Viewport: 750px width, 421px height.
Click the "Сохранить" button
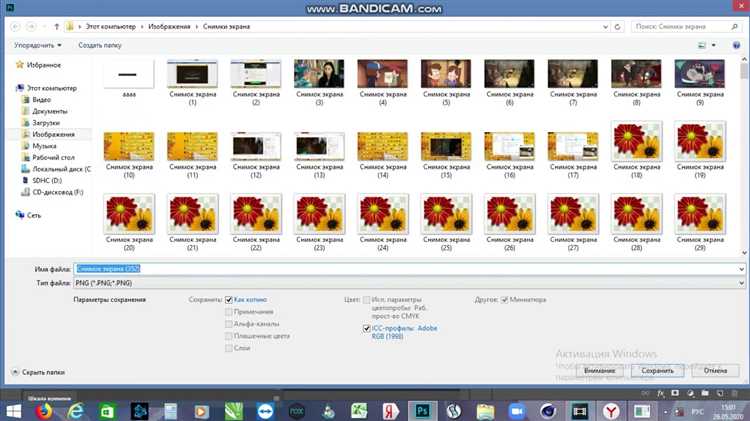657,370
